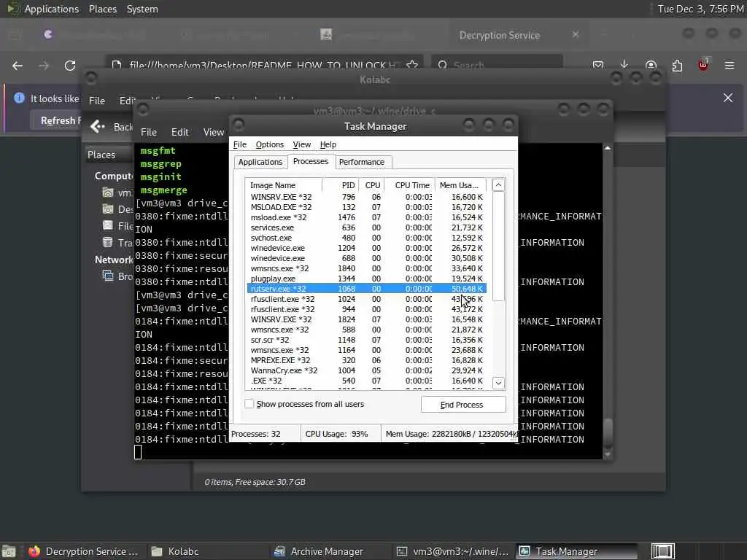
Task: Select scr.scr *32 process row
Action: coord(366,340)
